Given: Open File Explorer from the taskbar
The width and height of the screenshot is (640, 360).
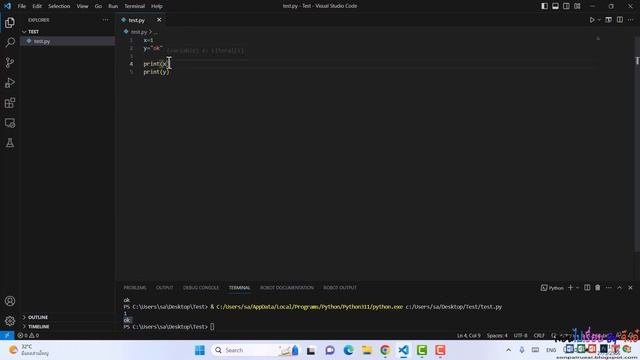Looking at the screenshot, I should (367, 350).
